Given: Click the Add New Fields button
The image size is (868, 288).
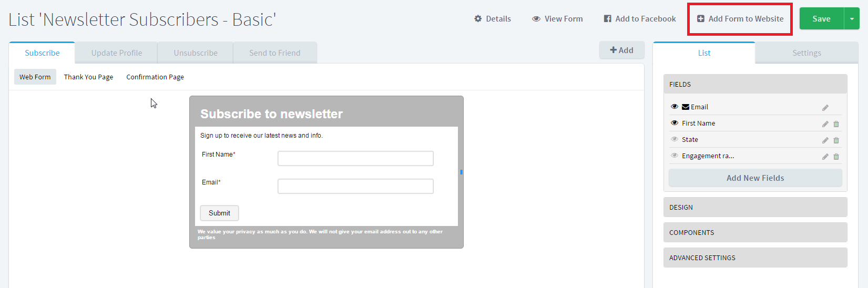Looking at the screenshot, I should tap(755, 178).
